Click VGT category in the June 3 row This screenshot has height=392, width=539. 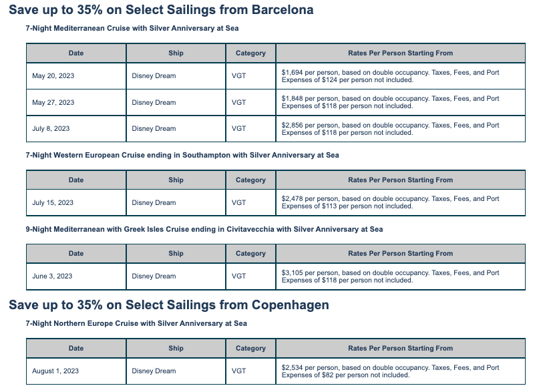tap(238, 276)
